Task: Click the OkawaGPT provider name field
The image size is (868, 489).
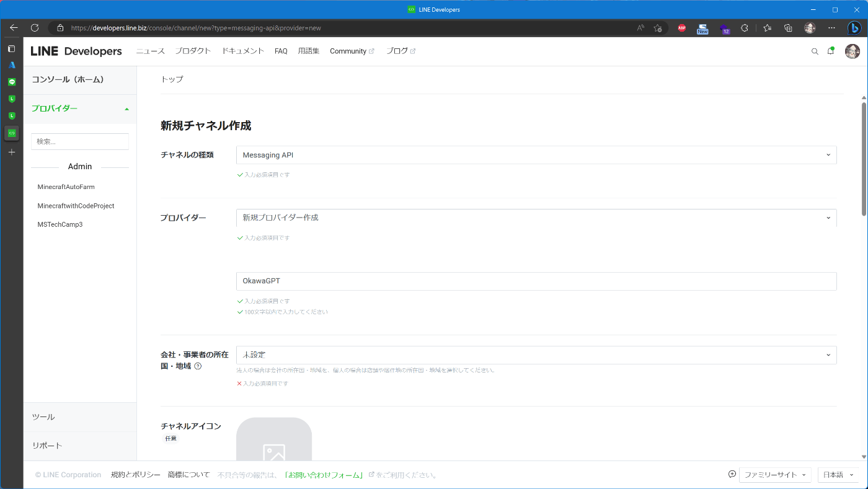Action: click(536, 281)
